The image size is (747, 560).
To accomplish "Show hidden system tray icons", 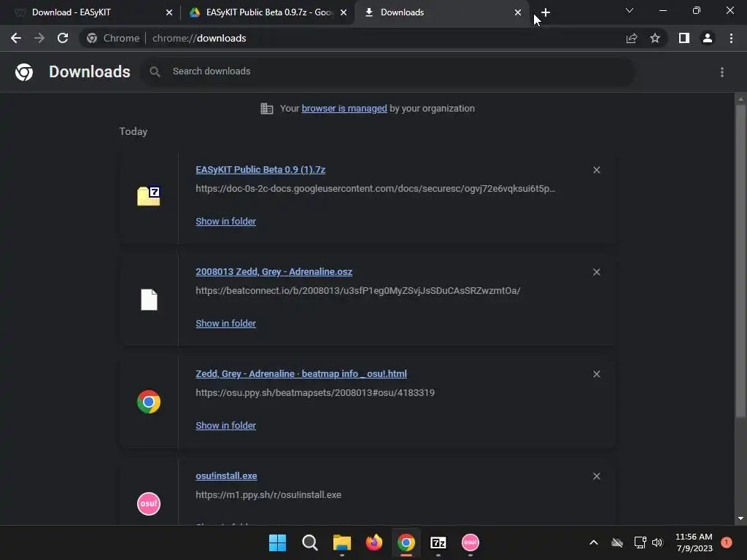I will [x=594, y=542].
